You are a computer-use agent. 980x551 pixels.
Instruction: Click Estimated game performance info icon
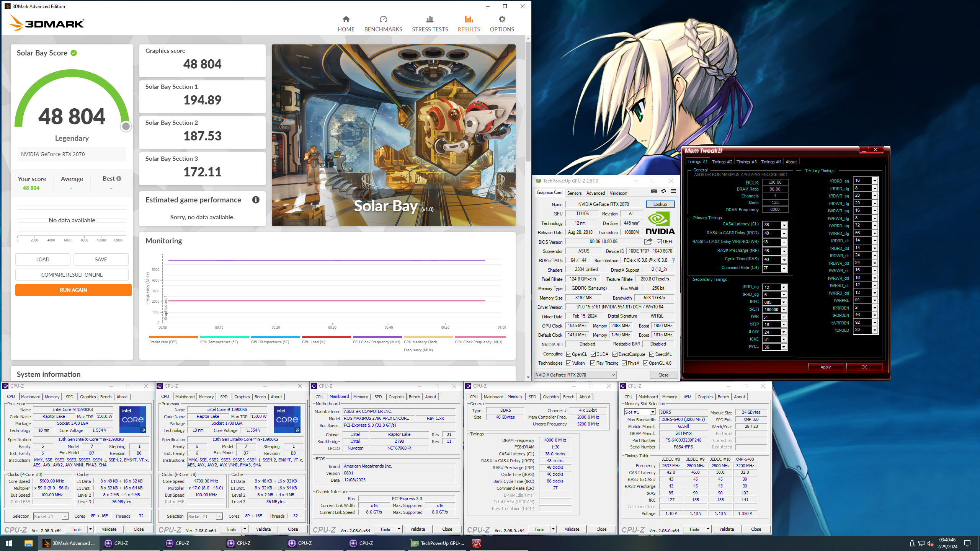pos(256,200)
